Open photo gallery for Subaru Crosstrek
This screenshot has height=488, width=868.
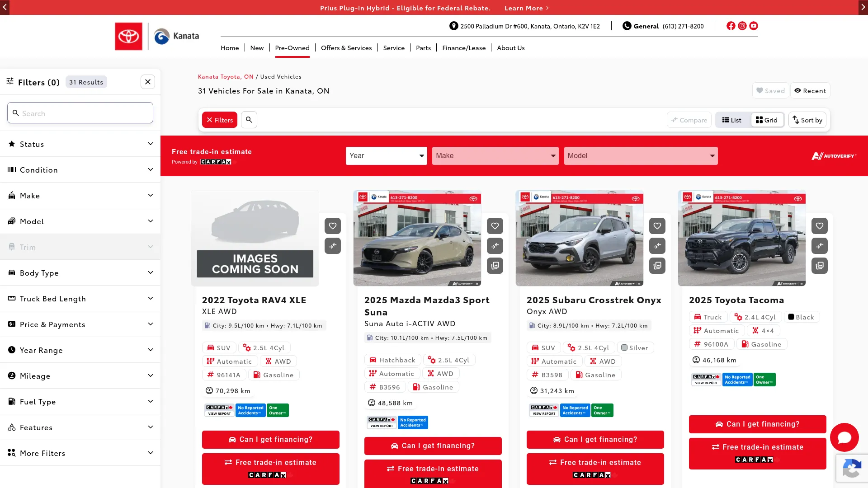[657, 266]
